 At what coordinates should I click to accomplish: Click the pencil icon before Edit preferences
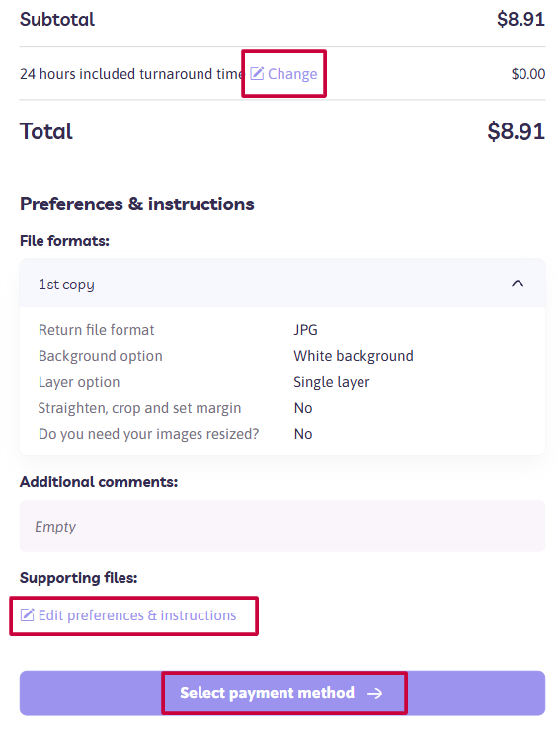[27, 614]
